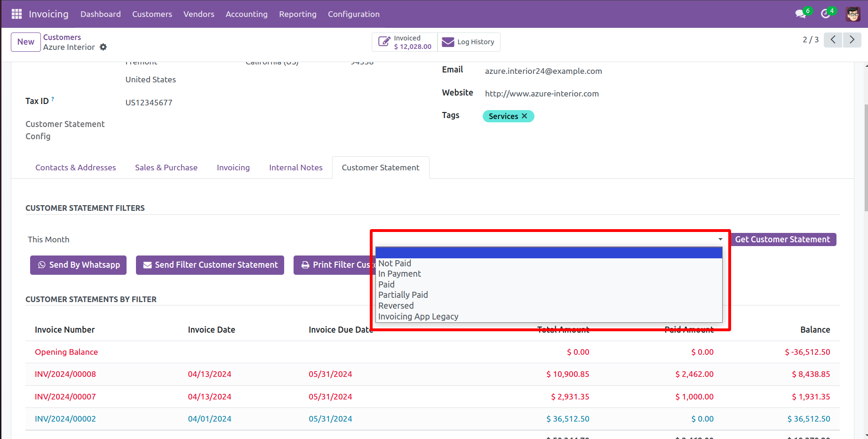The image size is (868, 439).
Task: Open the activities clock icon
Action: (825, 14)
